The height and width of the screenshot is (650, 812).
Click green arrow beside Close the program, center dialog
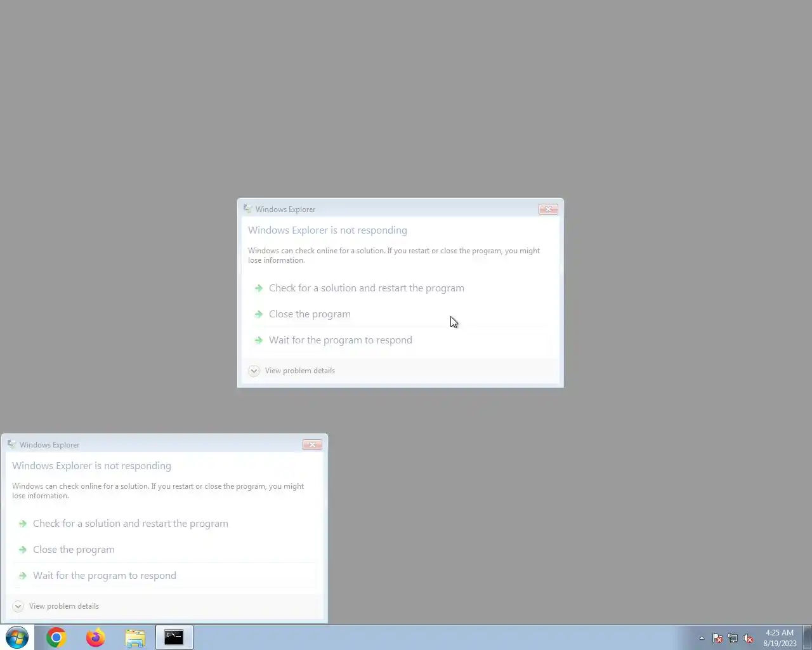[259, 314]
